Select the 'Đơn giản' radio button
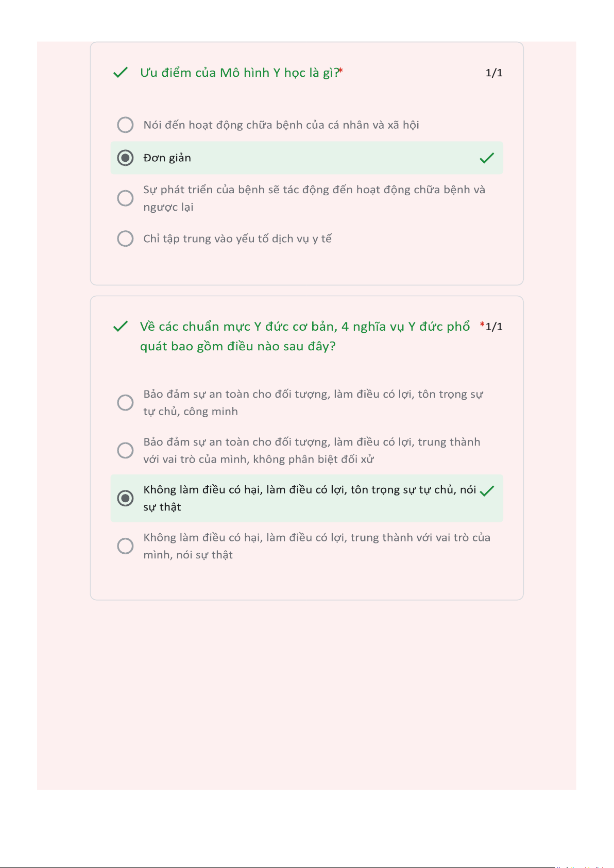Screen dimensions: 614x868 (125, 158)
